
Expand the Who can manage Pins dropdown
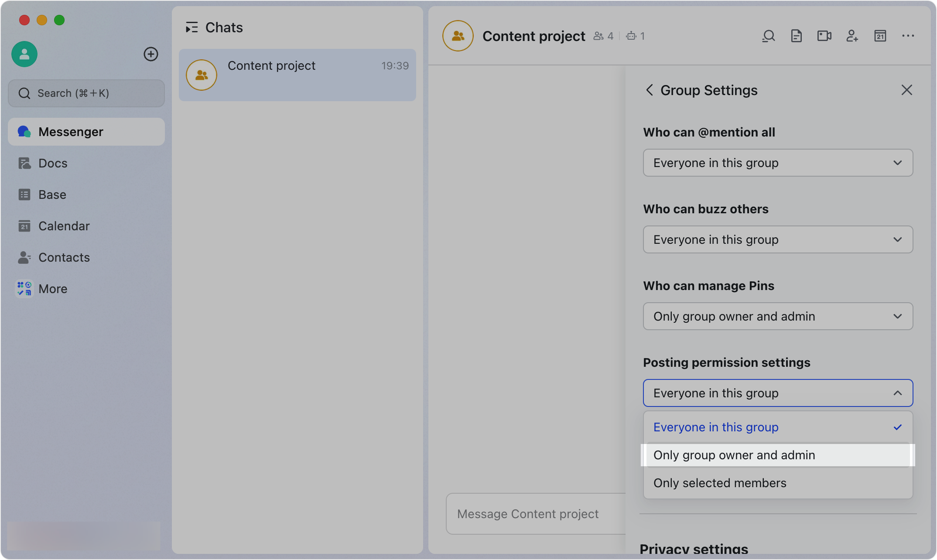pos(778,316)
